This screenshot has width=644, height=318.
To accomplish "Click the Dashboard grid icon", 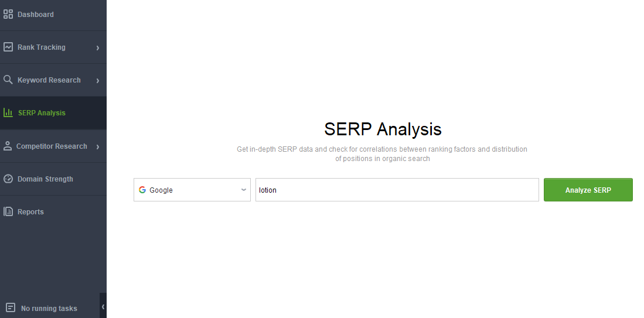I will point(8,15).
